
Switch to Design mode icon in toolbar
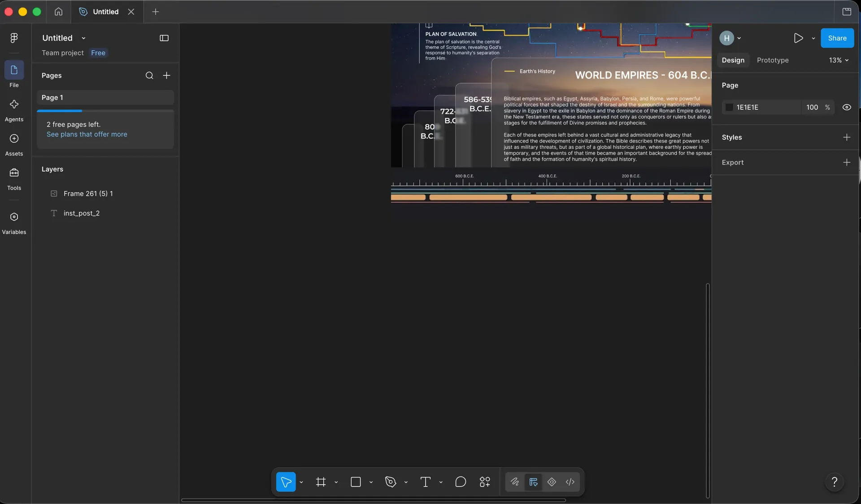click(533, 482)
